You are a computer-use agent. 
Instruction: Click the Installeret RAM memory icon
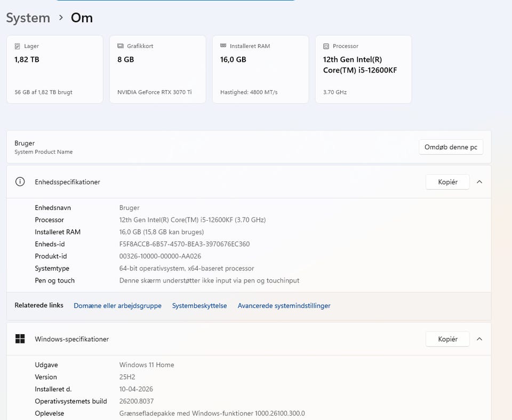click(x=223, y=46)
